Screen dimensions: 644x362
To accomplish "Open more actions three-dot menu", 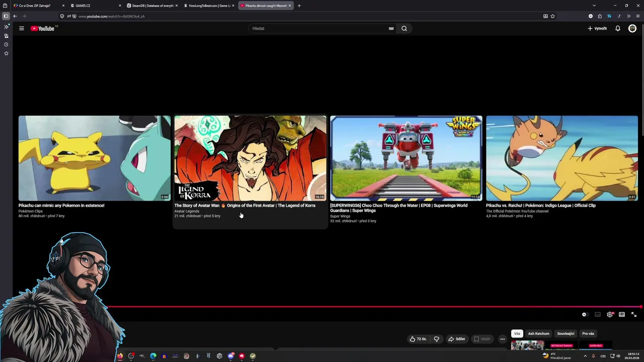I will (502, 339).
